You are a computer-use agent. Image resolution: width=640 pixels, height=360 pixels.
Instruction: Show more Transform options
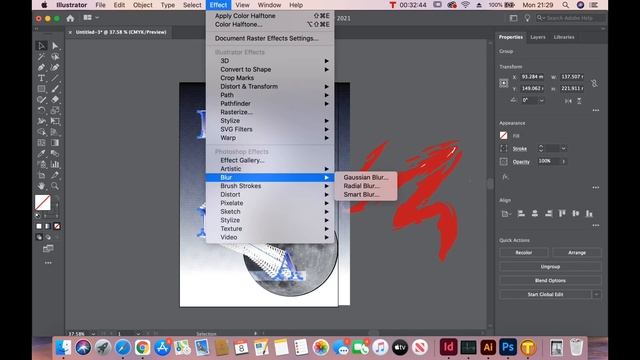coord(596,110)
